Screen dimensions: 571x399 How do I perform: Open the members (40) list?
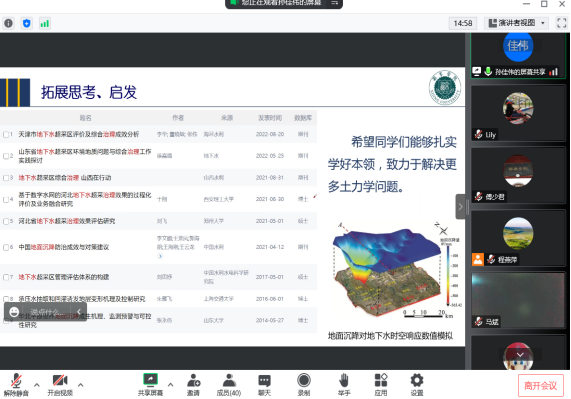pos(229,380)
